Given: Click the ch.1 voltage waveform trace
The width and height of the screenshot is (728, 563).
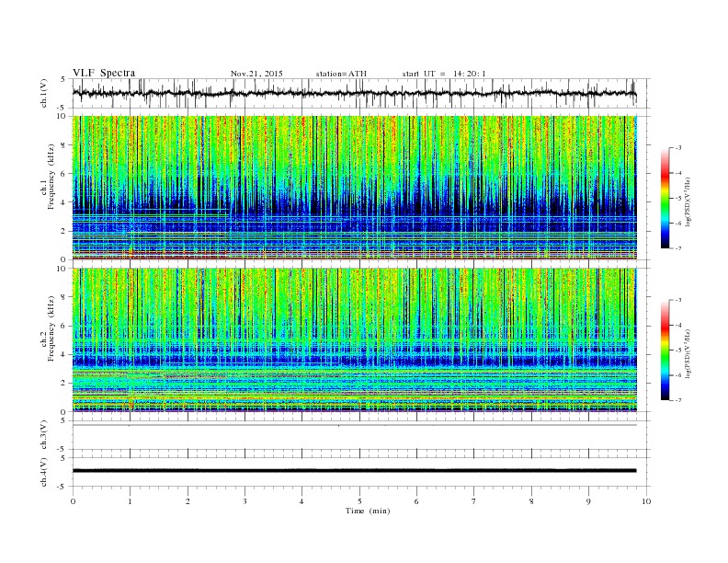Looking at the screenshot, I should click(354, 93).
